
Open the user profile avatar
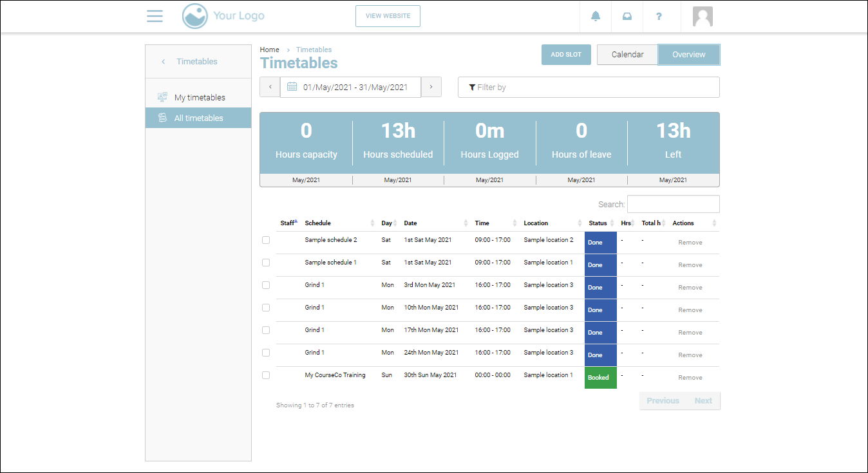pyautogui.click(x=703, y=17)
